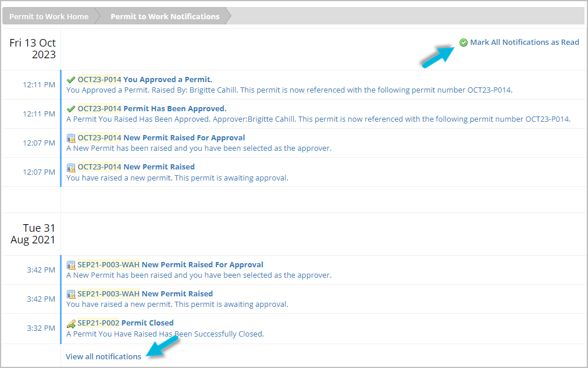The image size is (588, 368).
Task: Go to Permit to Work Home breadcrumb
Action: tap(49, 16)
